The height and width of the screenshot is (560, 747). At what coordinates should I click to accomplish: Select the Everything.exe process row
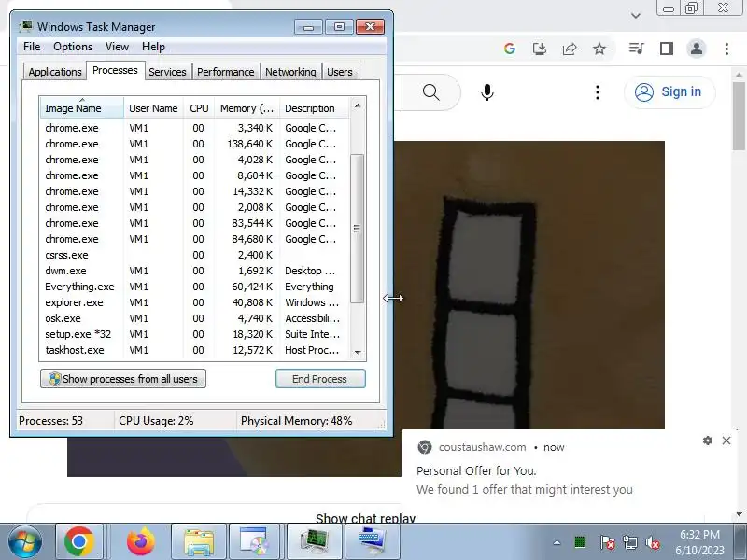[x=194, y=287]
